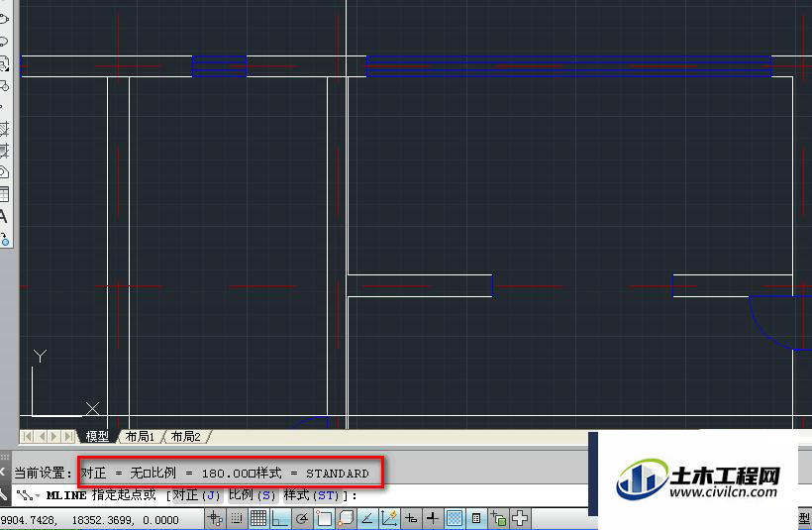
Task: Select the Multiline Text A tool
Action: click(x=4, y=216)
